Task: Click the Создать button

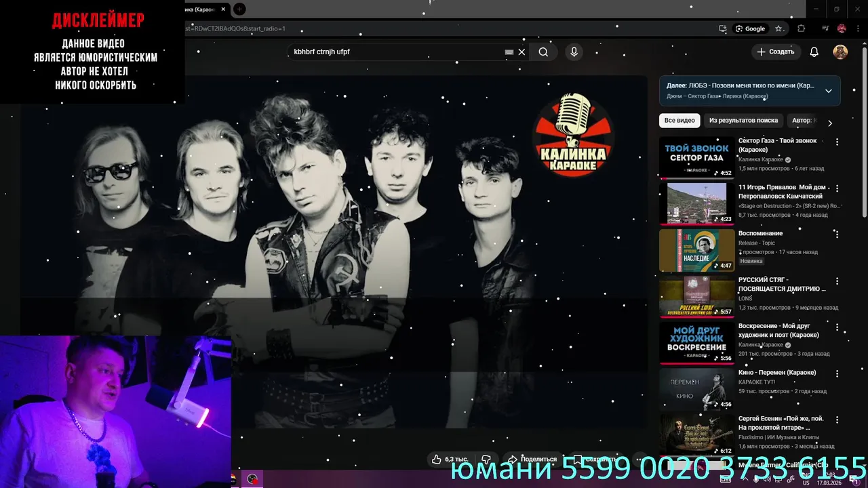Action: [776, 52]
